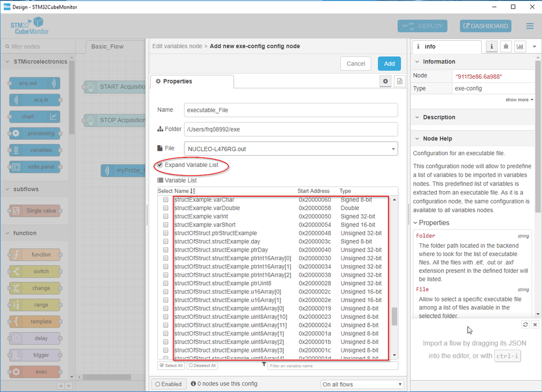Expand the palette categories down arrow
The image size is (542, 392).
(x=69, y=386)
